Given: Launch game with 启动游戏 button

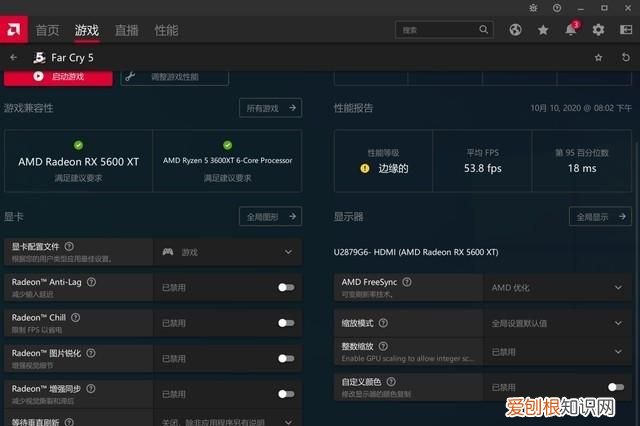Looking at the screenshot, I should pyautogui.click(x=58, y=77).
